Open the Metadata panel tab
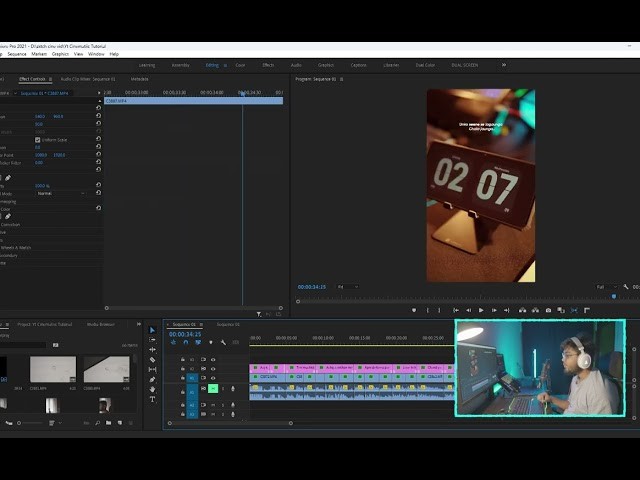 tap(139, 78)
